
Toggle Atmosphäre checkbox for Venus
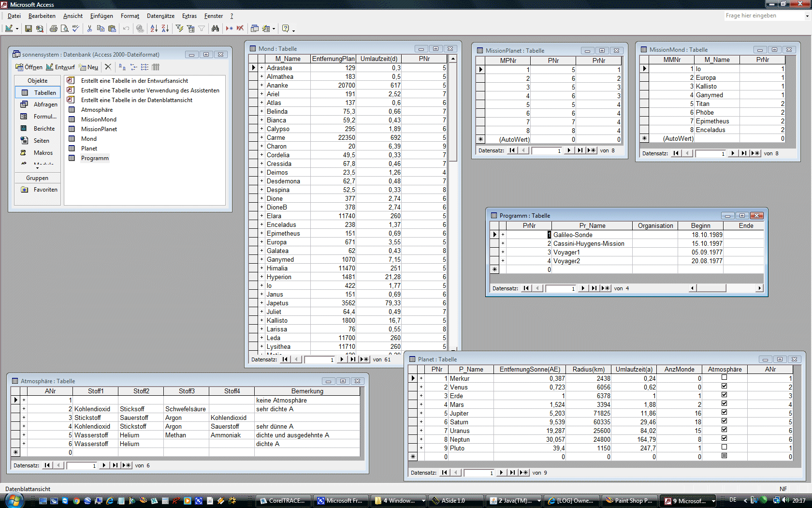click(724, 386)
